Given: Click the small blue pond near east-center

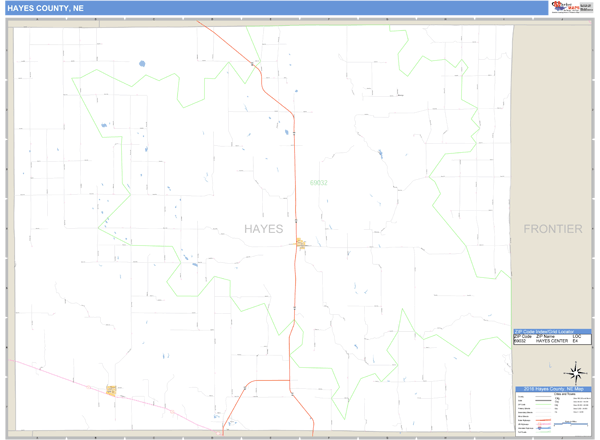Looking at the screenshot, I should click(380, 154).
